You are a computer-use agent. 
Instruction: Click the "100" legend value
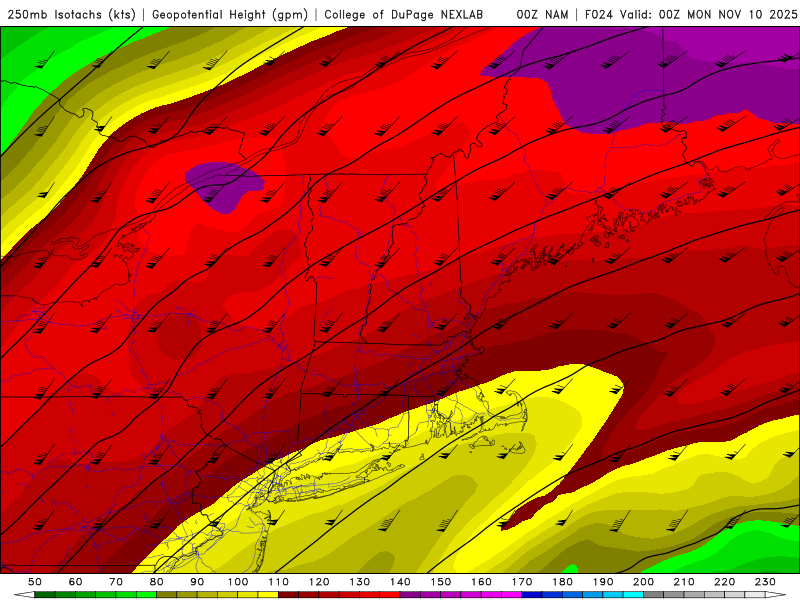click(x=238, y=582)
